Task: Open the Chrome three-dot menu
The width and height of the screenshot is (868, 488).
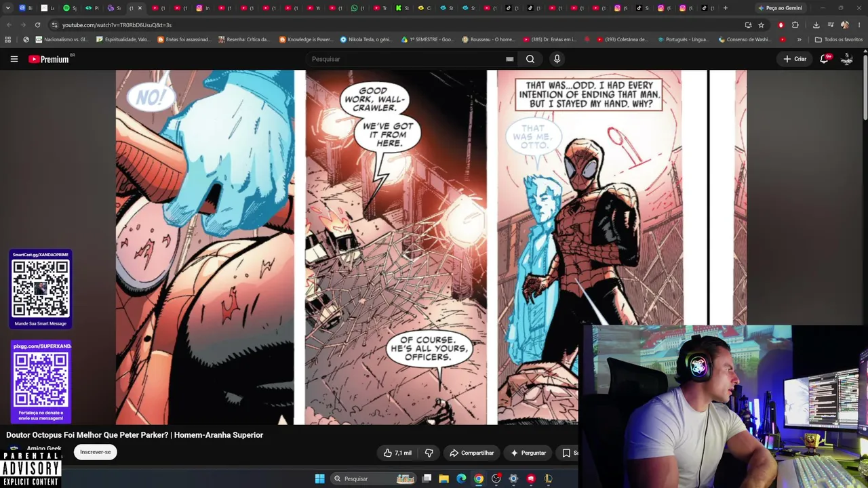Action: point(859,25)
